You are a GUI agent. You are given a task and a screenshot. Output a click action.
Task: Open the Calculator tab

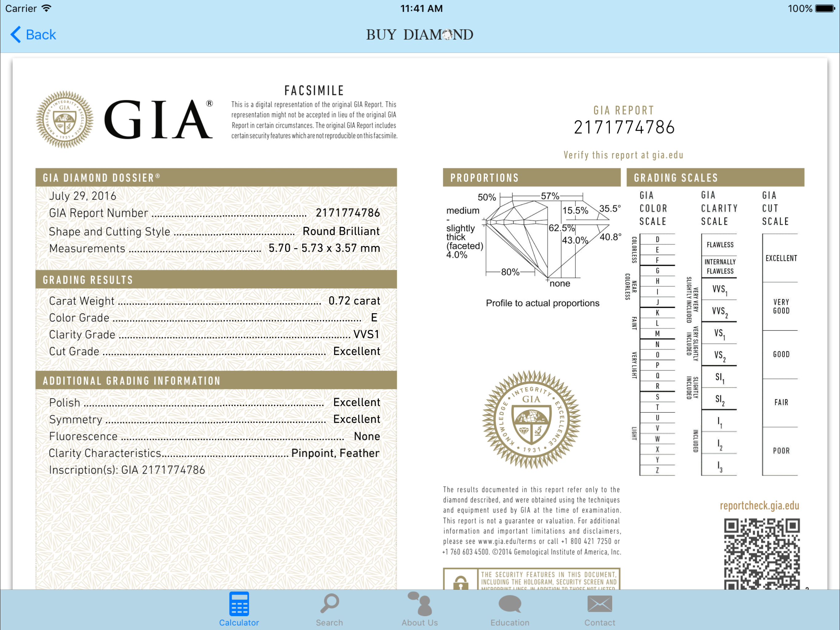click(x=239, y=609)
